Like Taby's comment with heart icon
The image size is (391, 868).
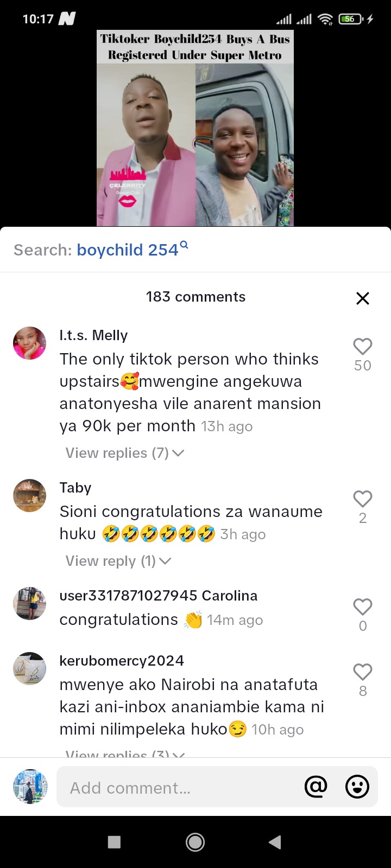(x=362, y=499)
